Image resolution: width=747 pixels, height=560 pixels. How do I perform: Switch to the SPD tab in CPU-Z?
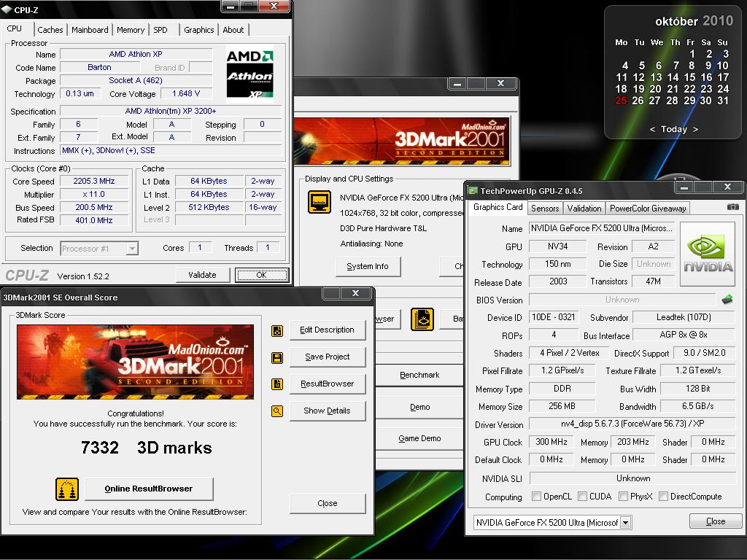pyautogui.click(x=160, y=29)
